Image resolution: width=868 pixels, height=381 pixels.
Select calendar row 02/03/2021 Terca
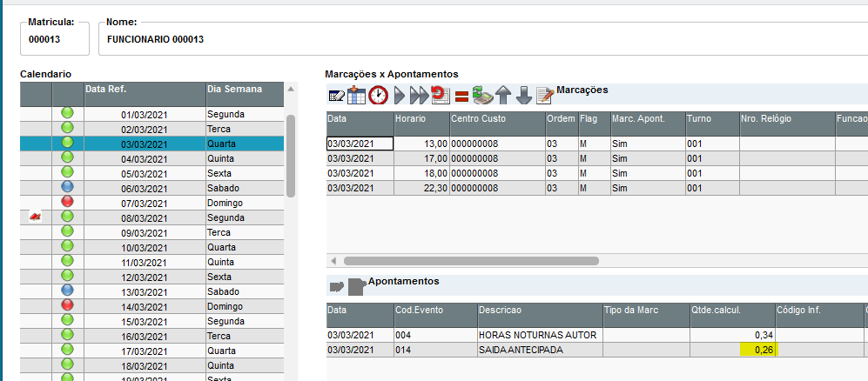coord(151,129)
